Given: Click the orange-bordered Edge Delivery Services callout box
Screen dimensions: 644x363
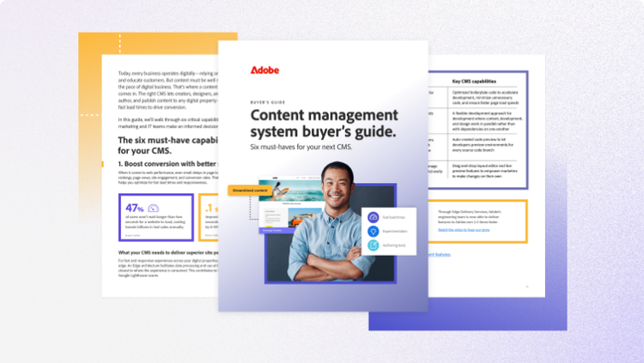Looking at the screenshot, I should point(478,221).
